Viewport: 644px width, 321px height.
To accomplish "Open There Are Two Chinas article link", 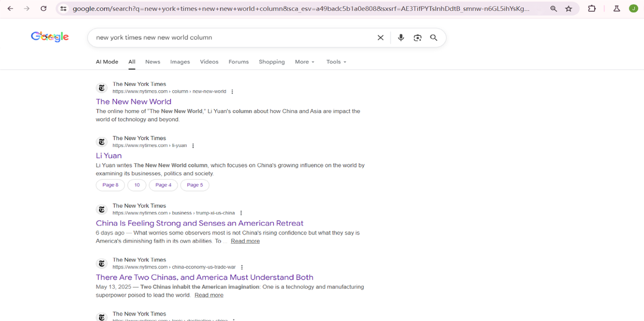I will [204, 278].
